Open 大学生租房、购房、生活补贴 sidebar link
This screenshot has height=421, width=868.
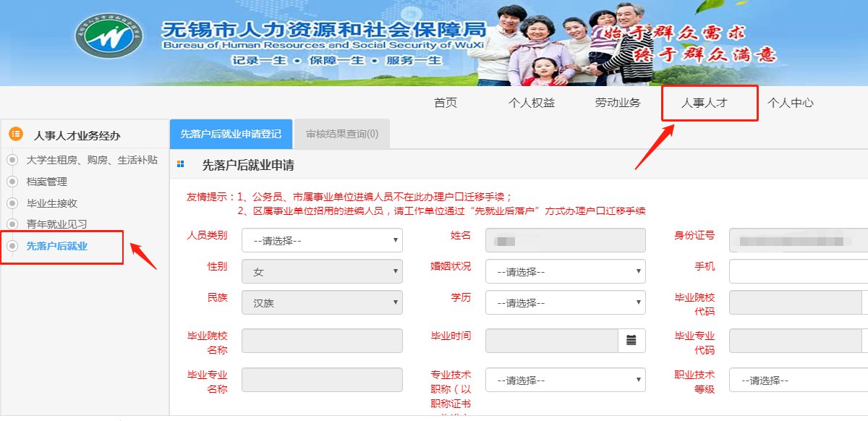[x=91, y=160]
